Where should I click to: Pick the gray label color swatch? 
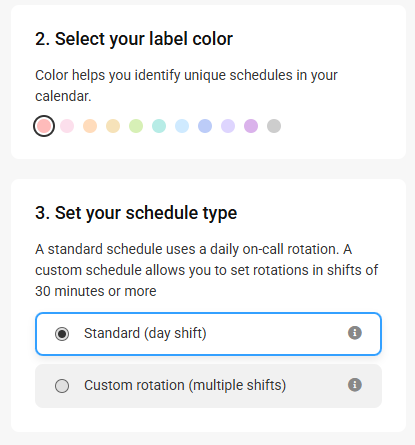[274, 126]
